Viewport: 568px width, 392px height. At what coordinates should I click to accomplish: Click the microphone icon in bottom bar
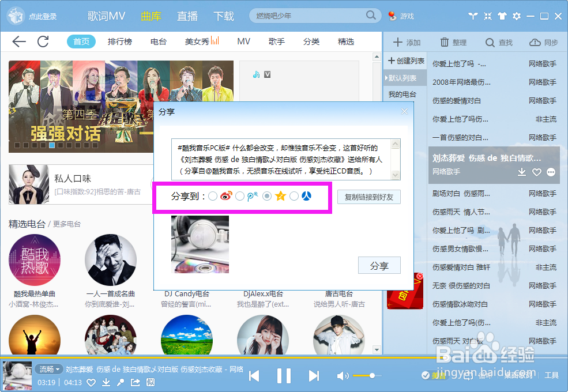coord(121,382)
